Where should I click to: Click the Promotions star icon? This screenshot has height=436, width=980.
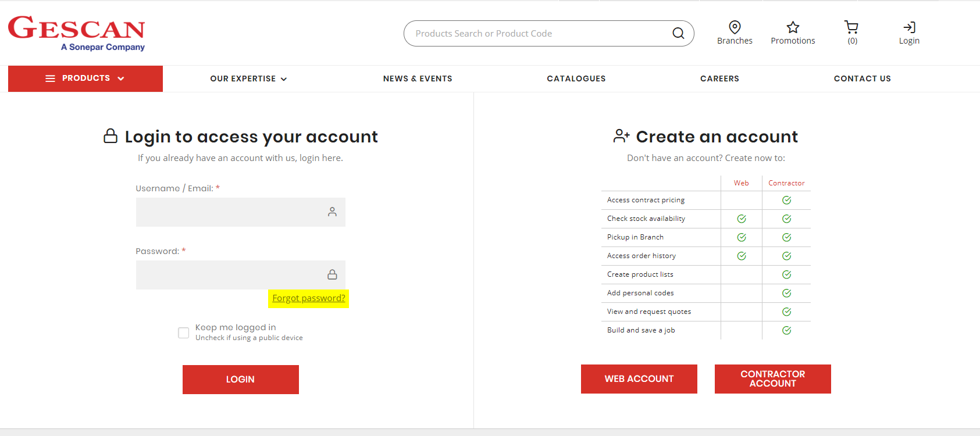(793, 27)
